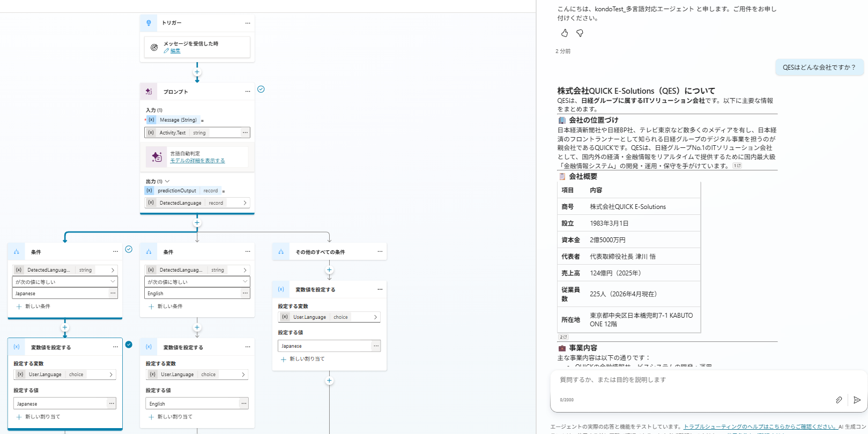This screenshot has width=868, height=434.
Task: Open more options for the その他のすべての条件 node
Action: click(380, 252)
